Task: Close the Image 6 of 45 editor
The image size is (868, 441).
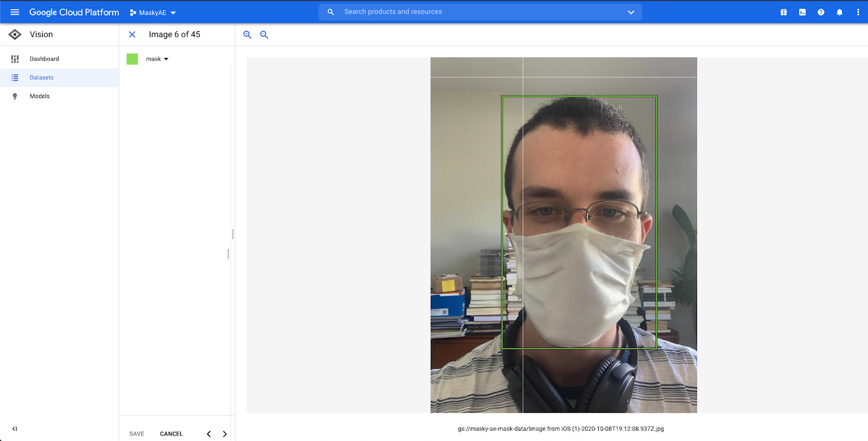Action: tap(132, 34)
